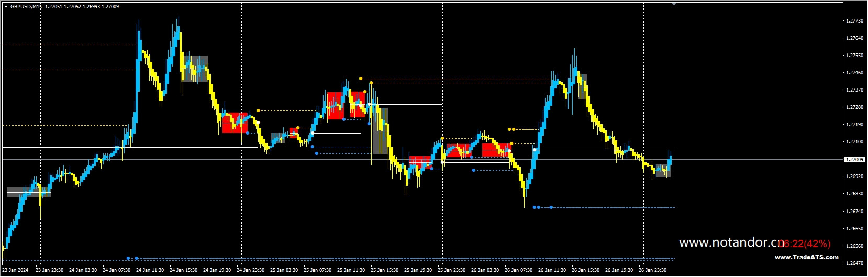Screen dimensions: 868x277
Task: Click the 24 Jan 11:30 time label
Action: 150,271
